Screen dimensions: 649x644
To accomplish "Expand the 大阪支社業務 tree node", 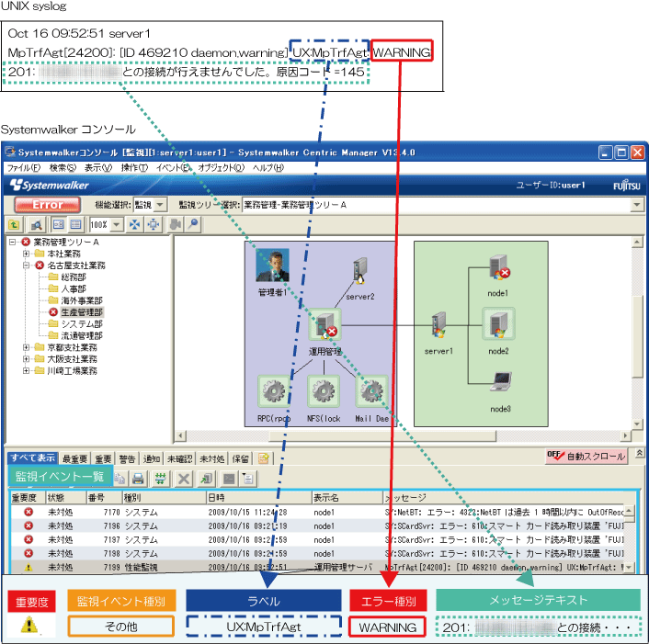I will 26,358.
